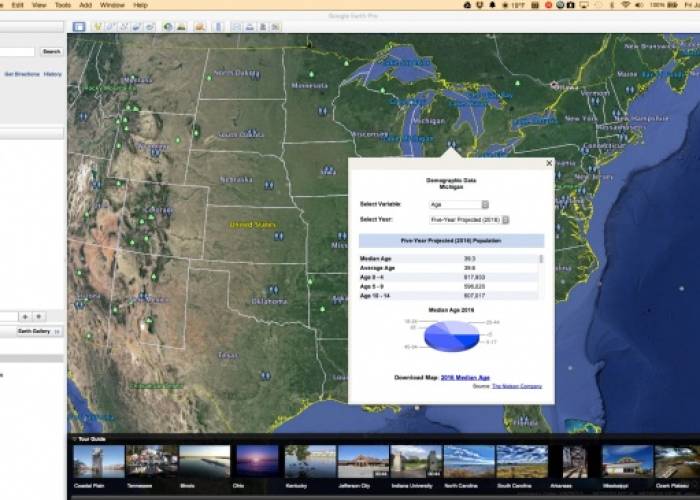This screenshot has width=700, height=500.
Task: Show historical imagery with the clock icon
Action: coord(168,27)
